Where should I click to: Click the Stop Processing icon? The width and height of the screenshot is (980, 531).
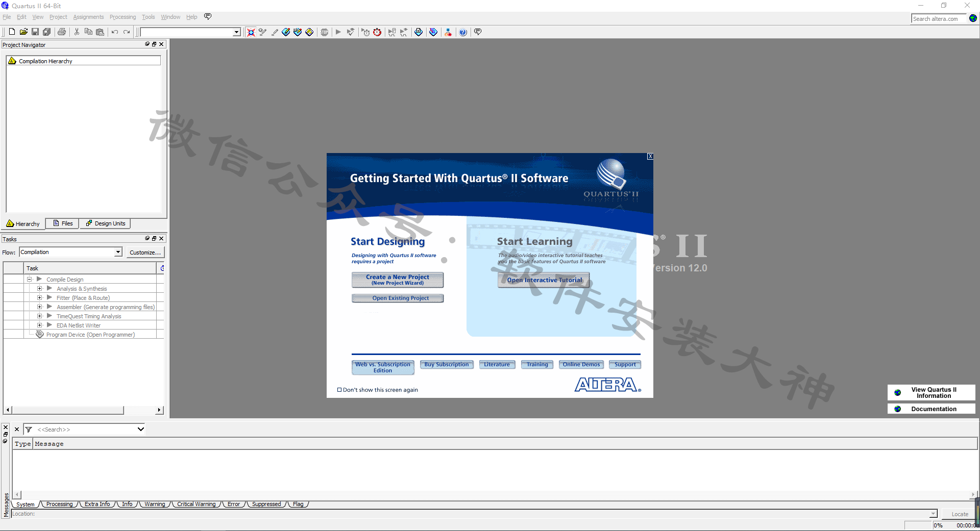pyautogui.click(x=325, y=32)
